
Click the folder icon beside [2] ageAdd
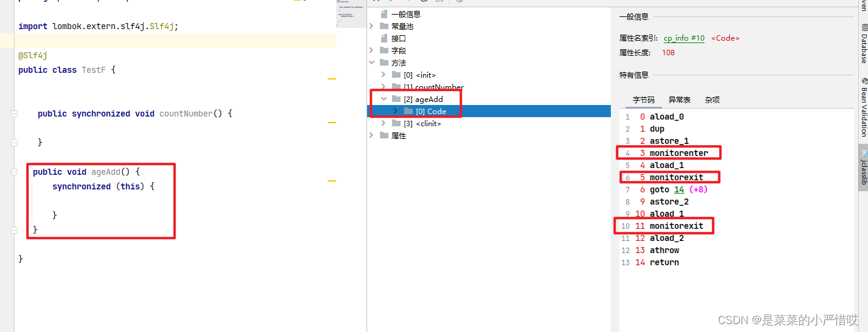pyautogui.click(x=396, y=99)
